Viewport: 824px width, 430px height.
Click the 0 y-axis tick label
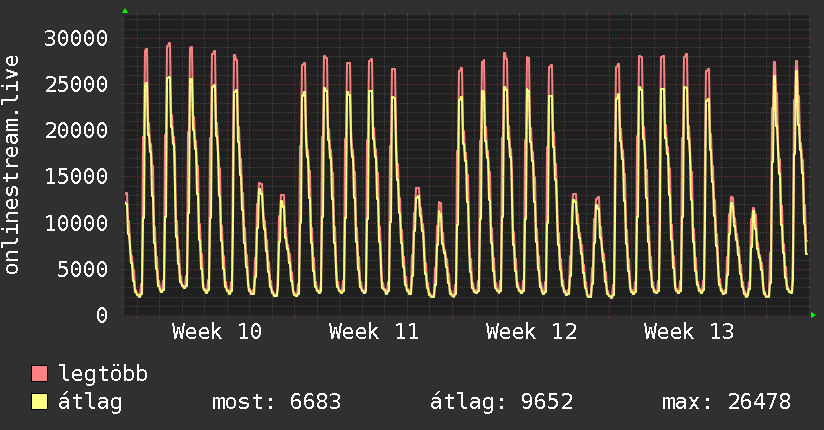tap(101, 315)
